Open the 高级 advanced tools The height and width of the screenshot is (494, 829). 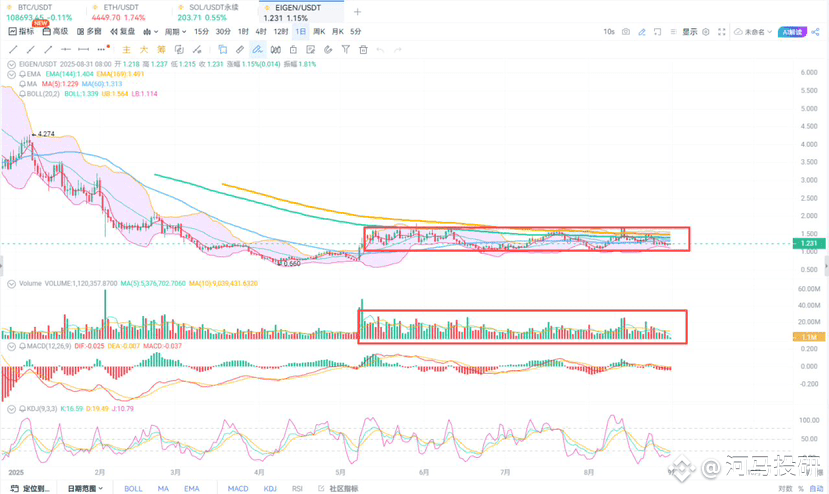[x=56, y=32]
